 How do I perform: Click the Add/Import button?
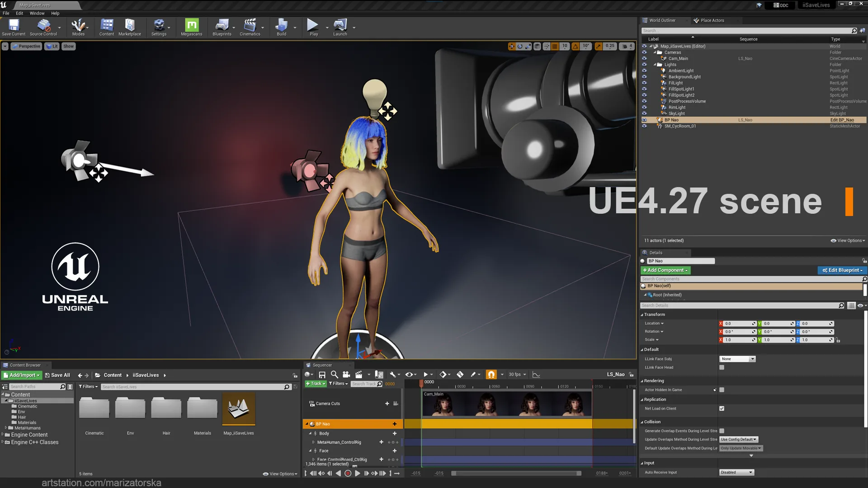[x=22, y=375]
